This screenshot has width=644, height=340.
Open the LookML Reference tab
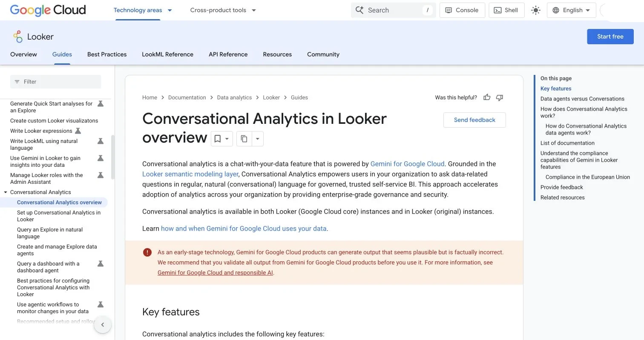coord(167,54)
